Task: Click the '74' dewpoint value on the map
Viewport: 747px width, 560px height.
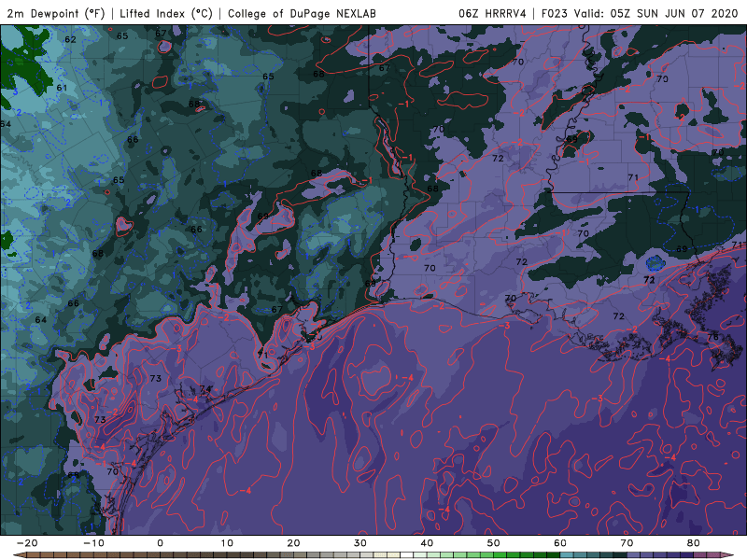Action: 205,388
